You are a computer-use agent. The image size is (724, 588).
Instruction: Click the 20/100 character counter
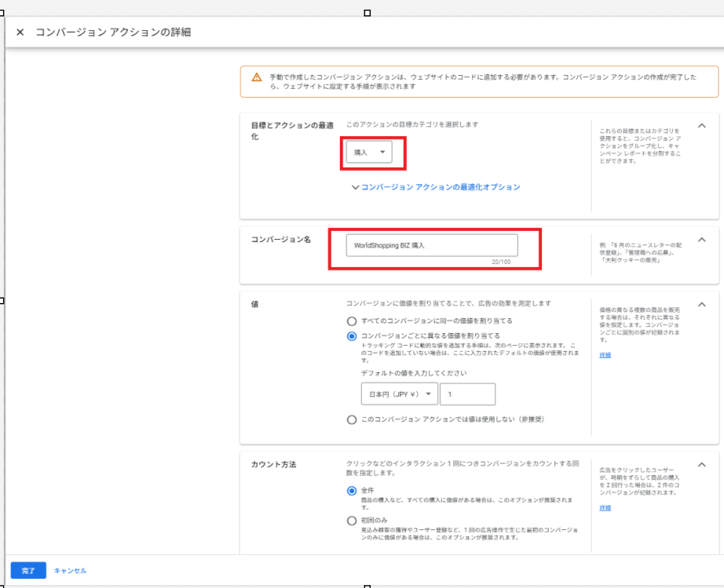(x=501, y=262)
